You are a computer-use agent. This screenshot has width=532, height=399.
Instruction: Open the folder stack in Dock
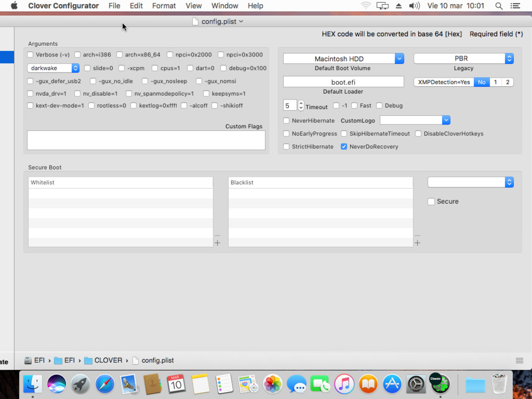pyautogui.click(x=475, y=385)
